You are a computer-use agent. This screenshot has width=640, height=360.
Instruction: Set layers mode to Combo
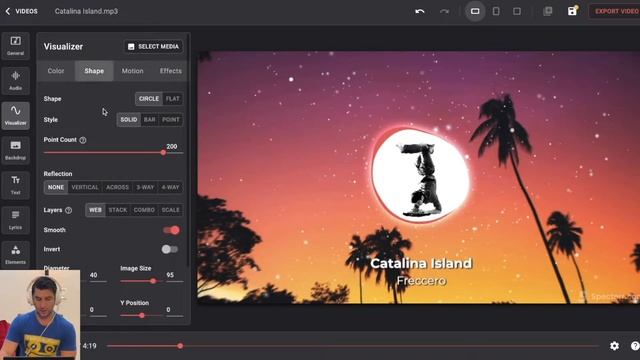pyautogui.click(x=144, y=210)
